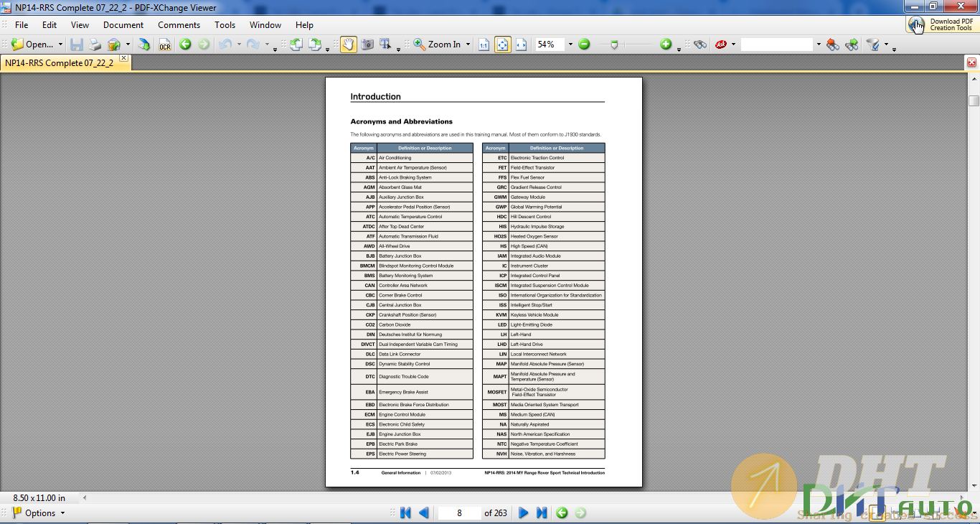Viewport: 980px width, 524px height.
Task: Open the View menu
Action: click(x=80, y=25)
